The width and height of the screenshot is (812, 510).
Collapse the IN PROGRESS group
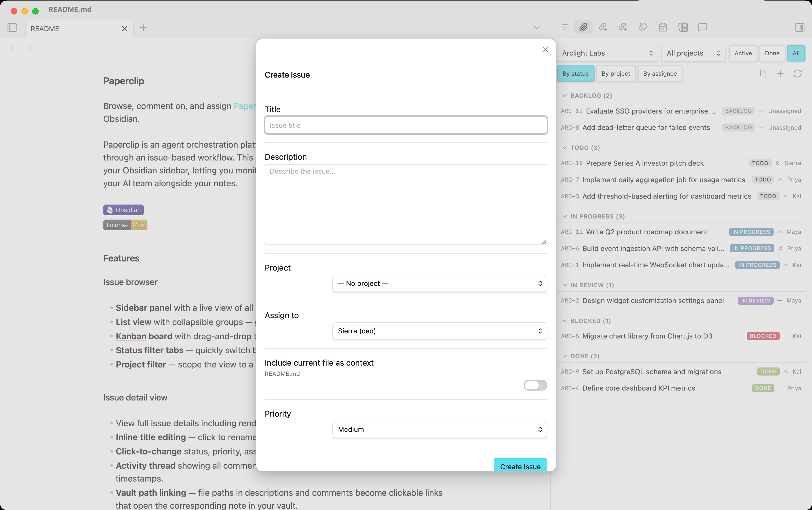(564, 216)
